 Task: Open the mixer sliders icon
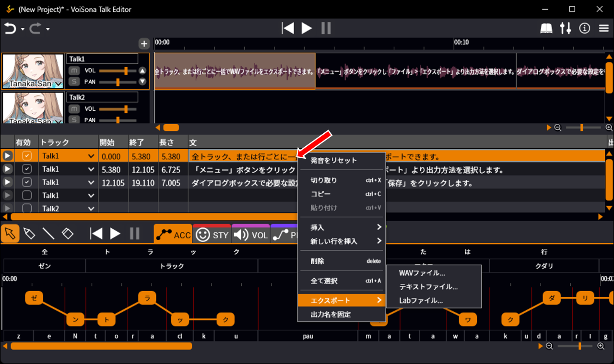[x=566, y=29]
